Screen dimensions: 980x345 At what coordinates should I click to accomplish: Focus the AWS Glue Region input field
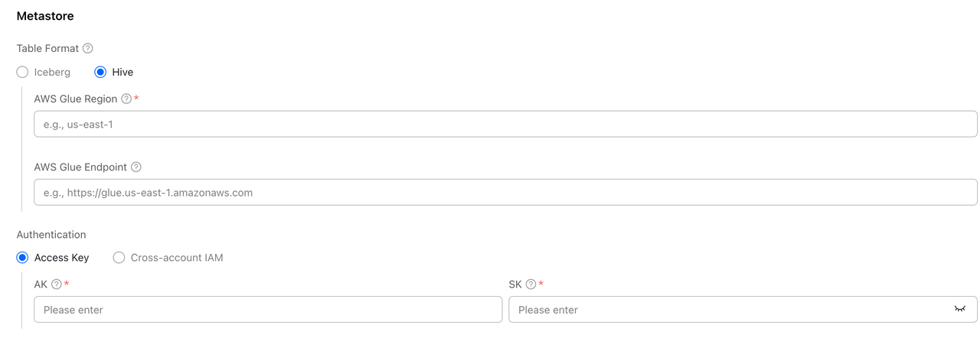point(505,124)
